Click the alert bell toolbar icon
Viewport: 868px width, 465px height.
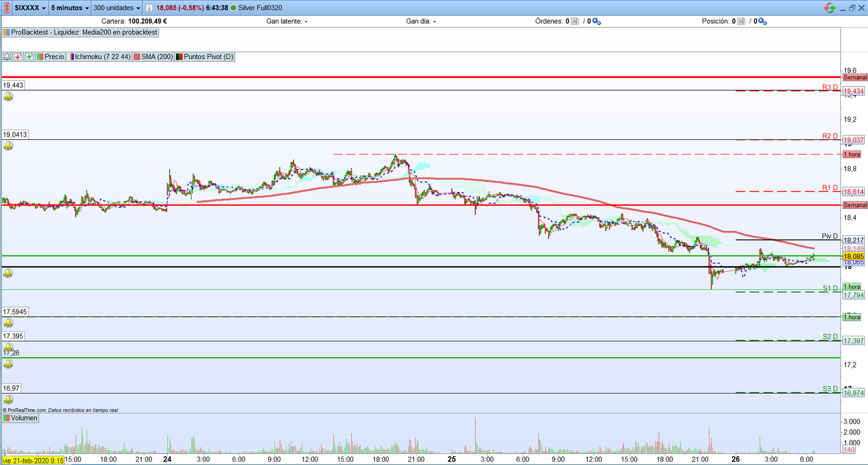point(7,57)
